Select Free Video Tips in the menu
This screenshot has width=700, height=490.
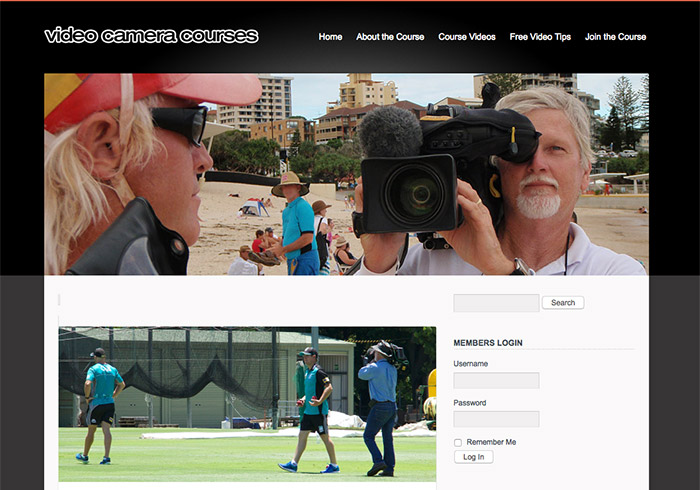540,37
